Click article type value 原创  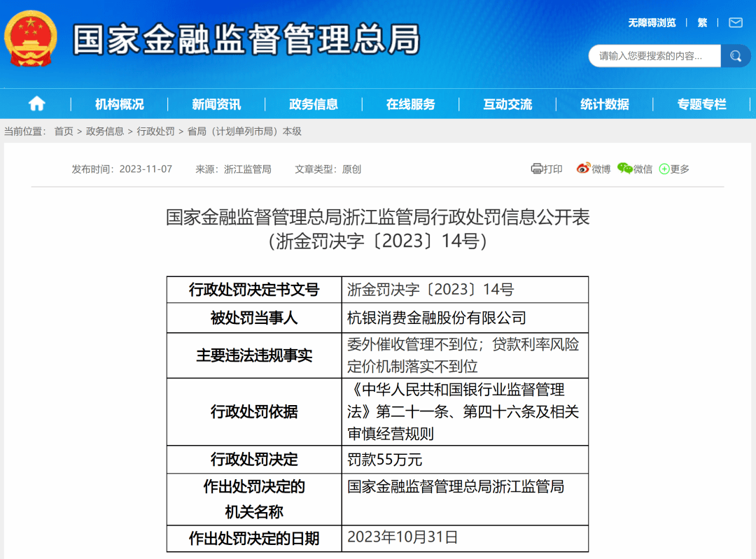click(351, 169)
